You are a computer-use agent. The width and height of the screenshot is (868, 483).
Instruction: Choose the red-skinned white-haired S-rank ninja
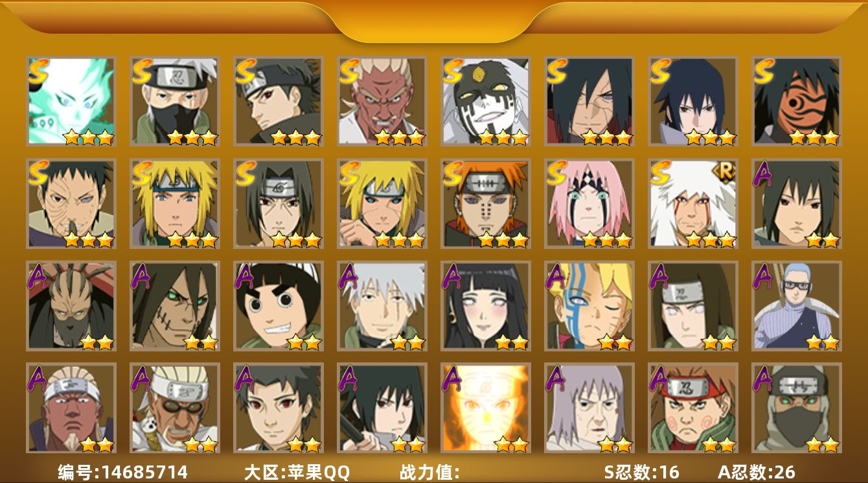(x=382, y=101)
